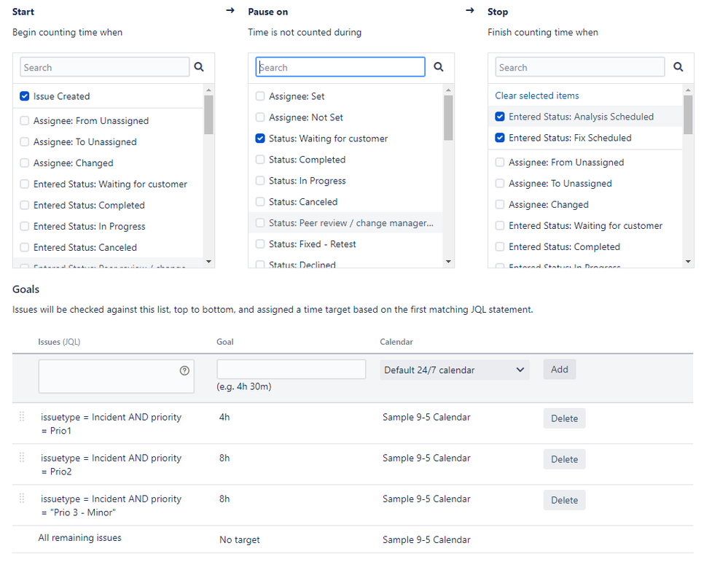Delete the Prio 3 - Minor goal
The height and width of the screenshot is (562, 728).
pos(564,500)
